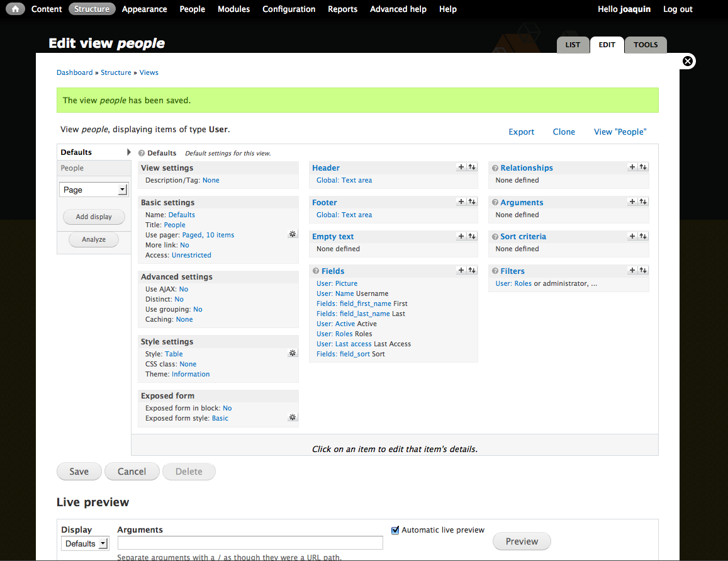Screen dimensions: 728x561
Task: Uncheck Automatic live preview checkbox
Action: 395,530
